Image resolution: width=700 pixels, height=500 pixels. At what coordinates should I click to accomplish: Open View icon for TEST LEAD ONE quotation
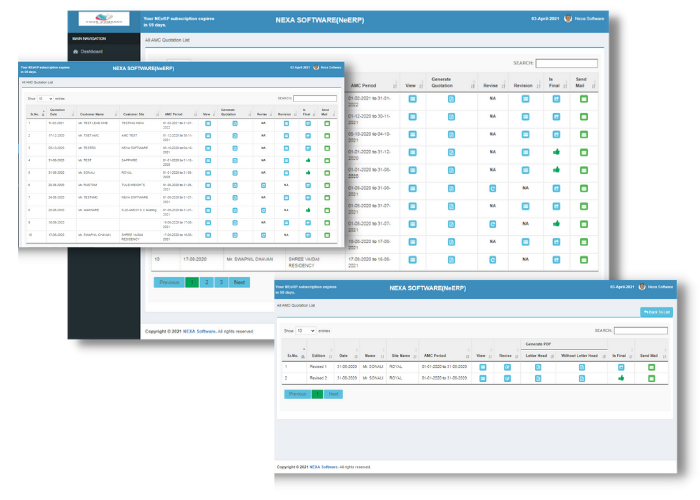208,122
